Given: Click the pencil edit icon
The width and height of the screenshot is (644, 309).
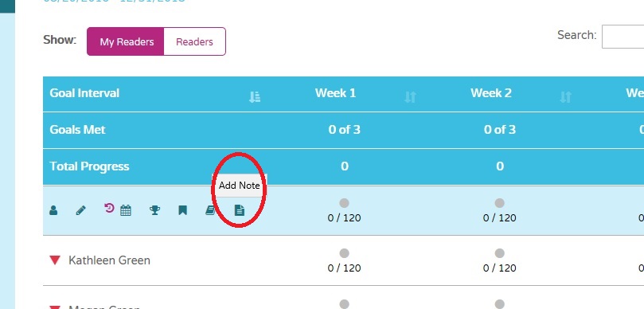Looking at the screenshot, I should [x=81, y=211].
